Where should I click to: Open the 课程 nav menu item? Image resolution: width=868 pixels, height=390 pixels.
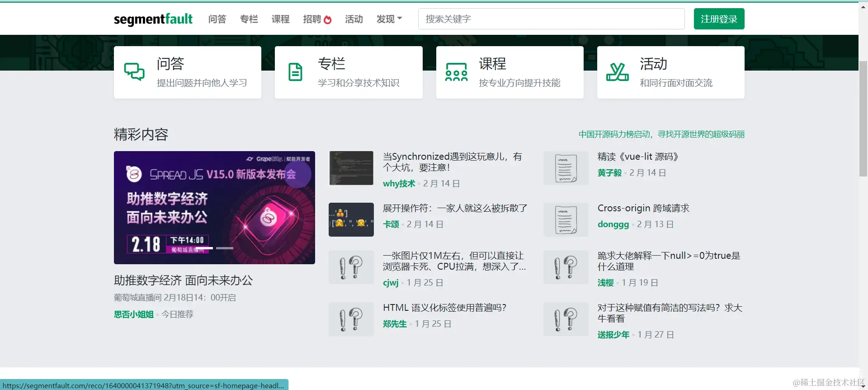pyautogui.click(x=280, y=19)
